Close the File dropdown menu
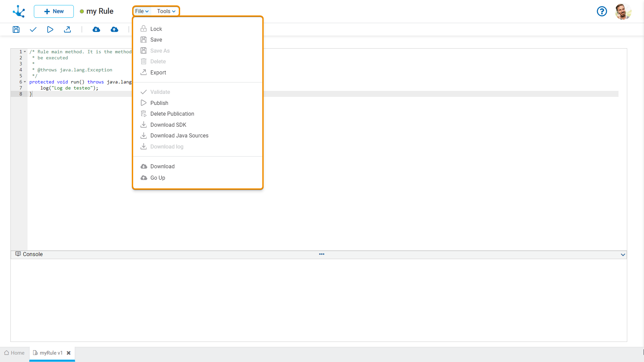This screenshot has width=644, height=362. [142, 11]
